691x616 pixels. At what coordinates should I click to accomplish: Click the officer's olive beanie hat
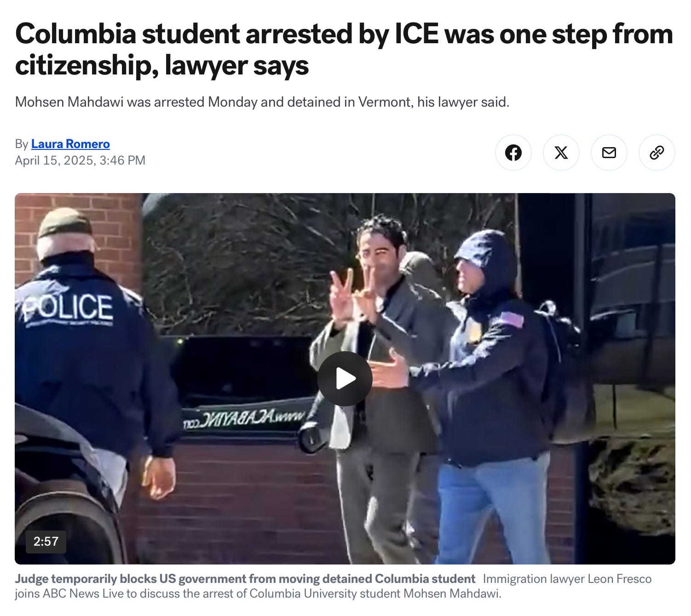64,222
